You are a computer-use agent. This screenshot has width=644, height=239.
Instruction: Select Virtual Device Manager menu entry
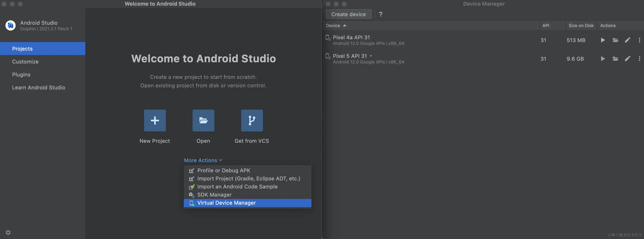[226, 203]
